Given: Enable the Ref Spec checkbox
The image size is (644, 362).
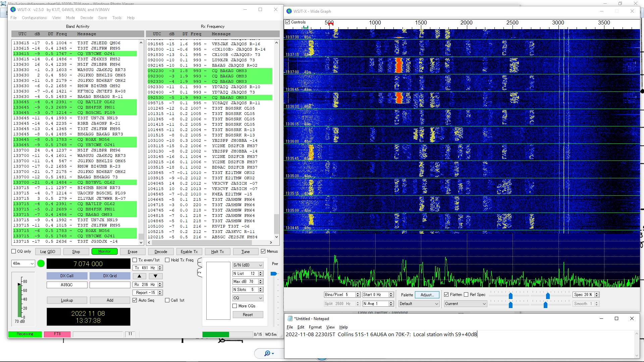Looking at the screenshot, I should pos(466,295).
